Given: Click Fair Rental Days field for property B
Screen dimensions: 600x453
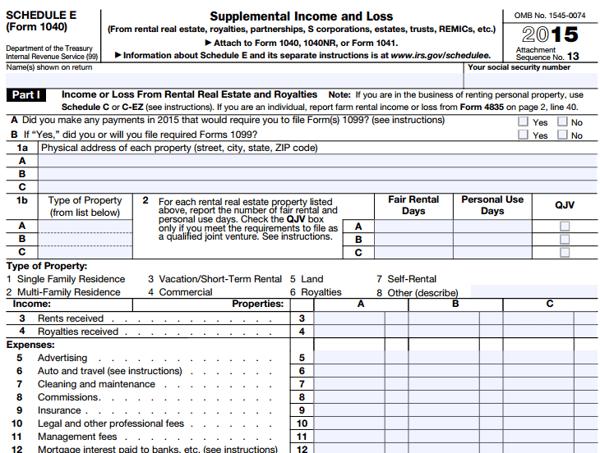Looking at the screenshot, I should [x=414, y=239].
